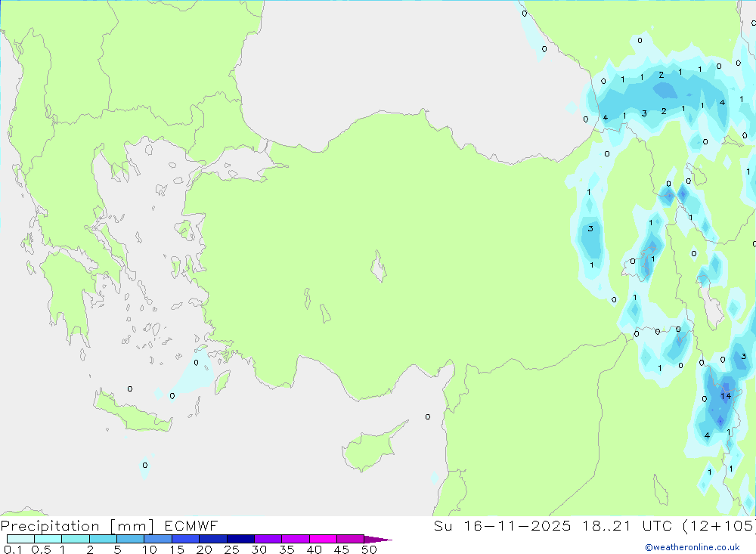Screen dimensions: 756x554
Task: Select the legend swatch between 25 and 30
Action: [x=240, y=539]
